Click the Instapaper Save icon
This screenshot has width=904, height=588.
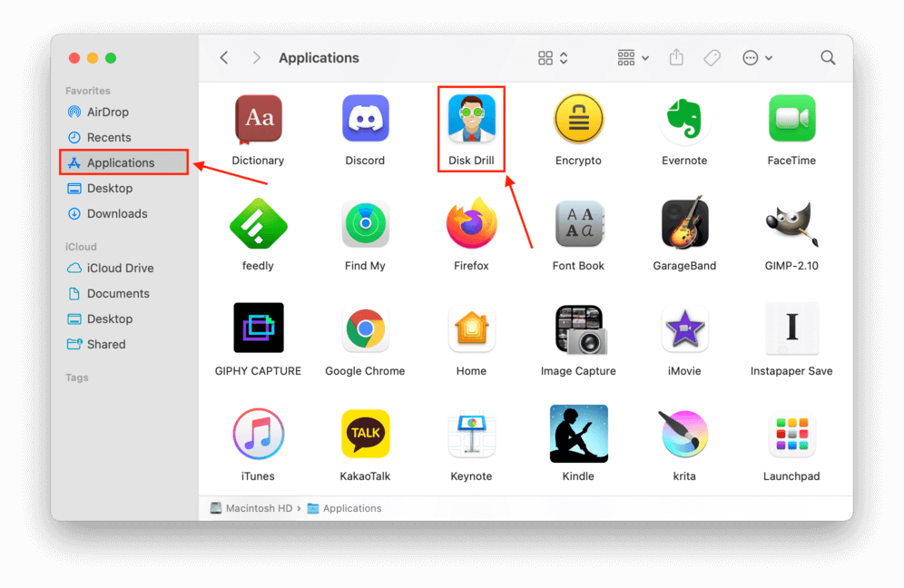tap(791, 328)
